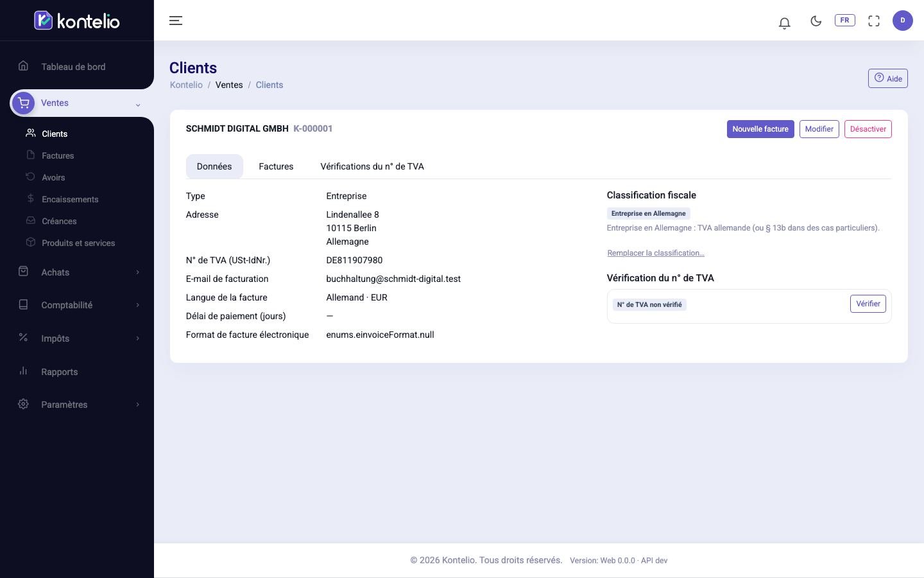Viewport: 924px width, 578px height.
Task: Click the Tableau de bord home icon
Action: [23, 66]
